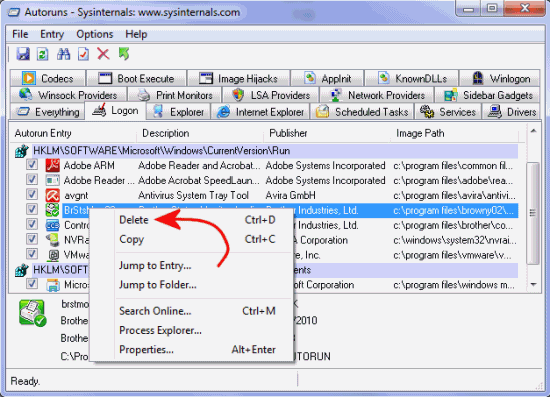Click the green Jump to entry icon
550x397 pixels.
click(x=124, y=54)
